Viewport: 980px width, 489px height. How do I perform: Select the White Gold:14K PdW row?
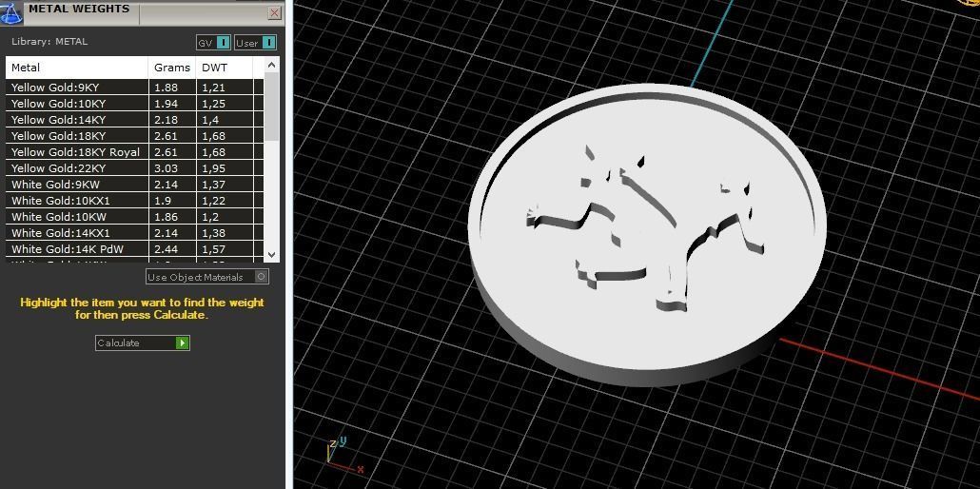tap(134, 249)
